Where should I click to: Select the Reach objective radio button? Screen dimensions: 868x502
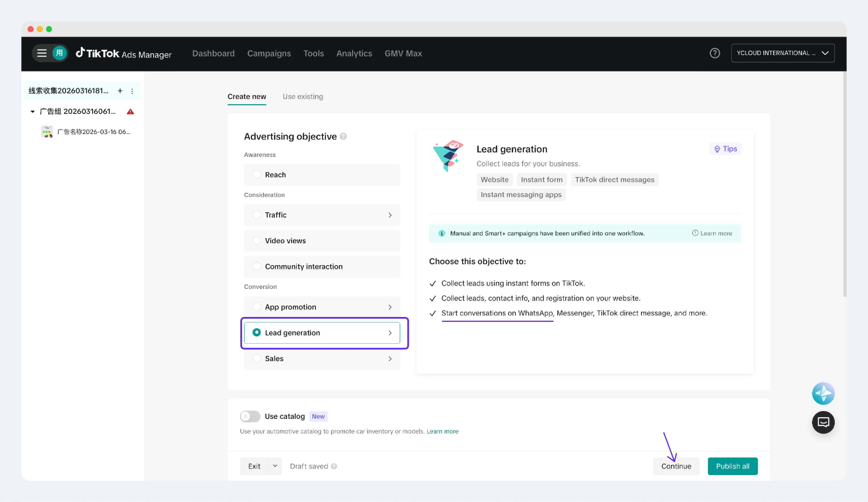point(257,174)
